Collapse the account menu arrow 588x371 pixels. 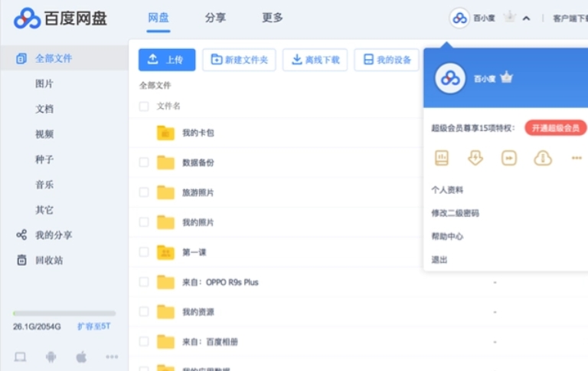tap(526, 18)
